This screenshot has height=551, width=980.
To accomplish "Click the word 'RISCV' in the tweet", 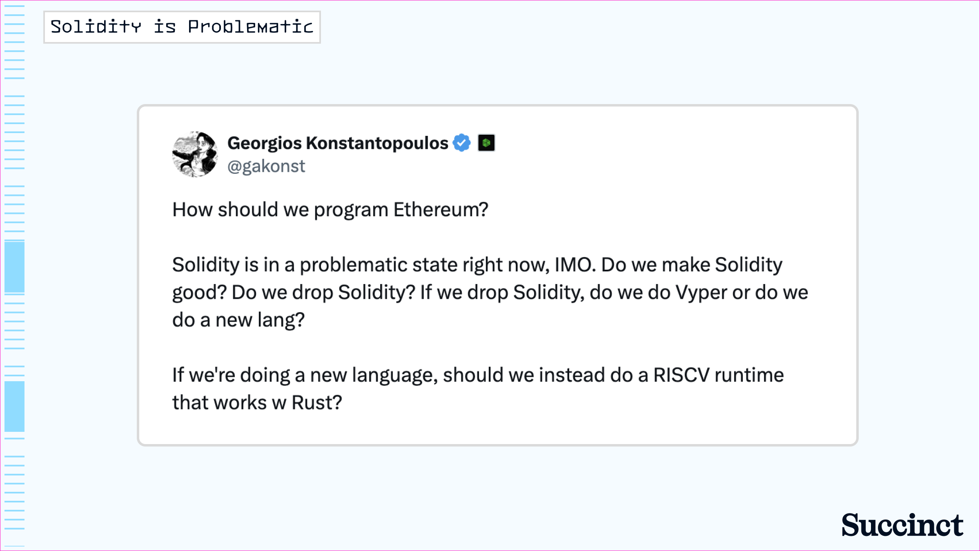I will [682, 375].
